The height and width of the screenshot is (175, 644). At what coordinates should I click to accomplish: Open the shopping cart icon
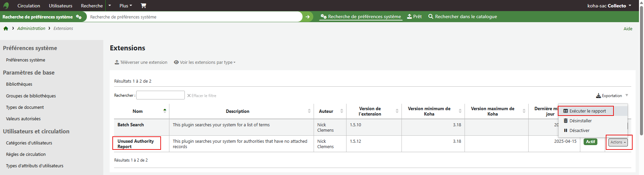(143, 6)
